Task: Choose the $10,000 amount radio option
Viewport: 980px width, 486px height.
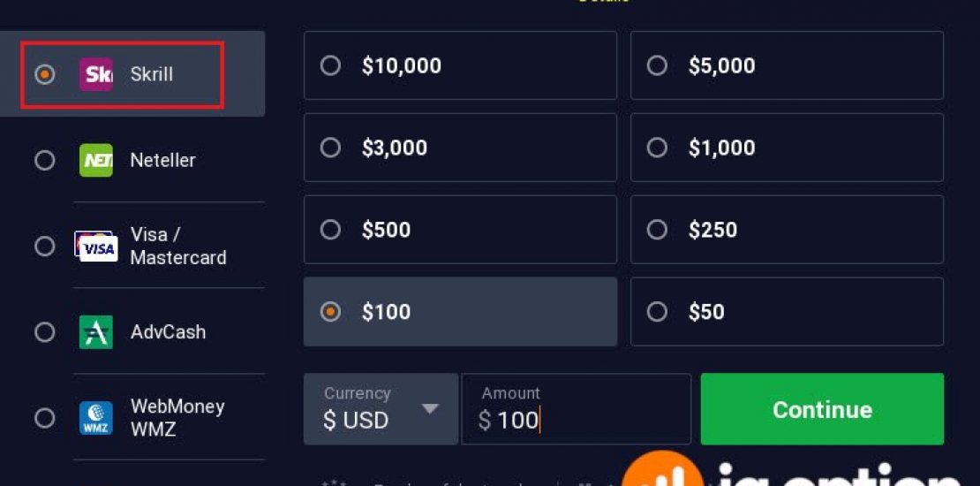Action: click(330, 65)
